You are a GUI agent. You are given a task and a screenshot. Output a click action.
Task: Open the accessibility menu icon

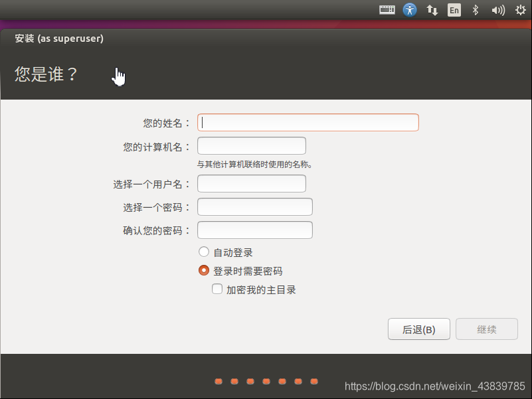point(410,10)
